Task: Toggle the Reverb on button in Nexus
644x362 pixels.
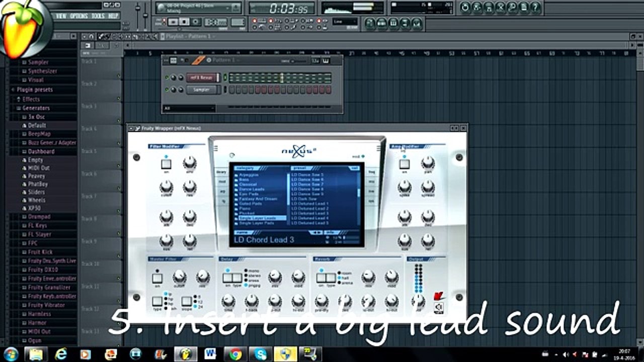Action: pyautogui.click(x=320, y=278)
